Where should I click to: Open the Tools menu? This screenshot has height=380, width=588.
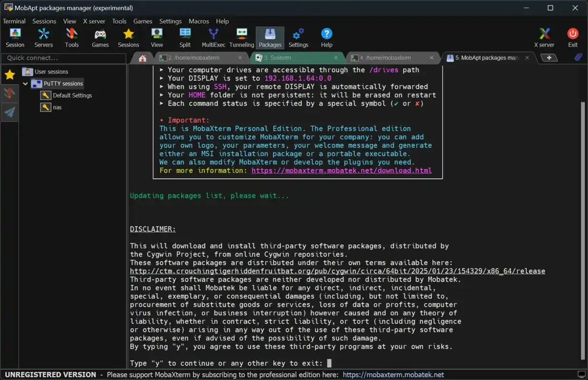119,21
